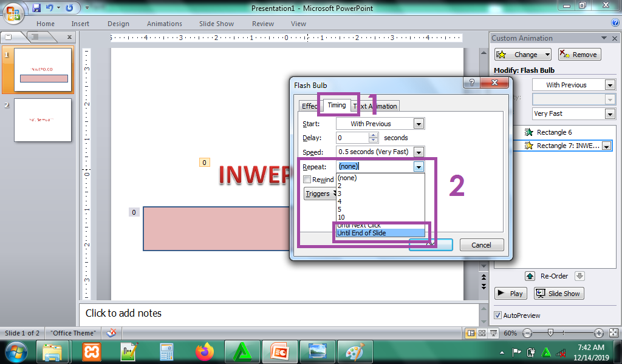Click Cancel in Flash Bulb dialog

(x=481, y=245)
